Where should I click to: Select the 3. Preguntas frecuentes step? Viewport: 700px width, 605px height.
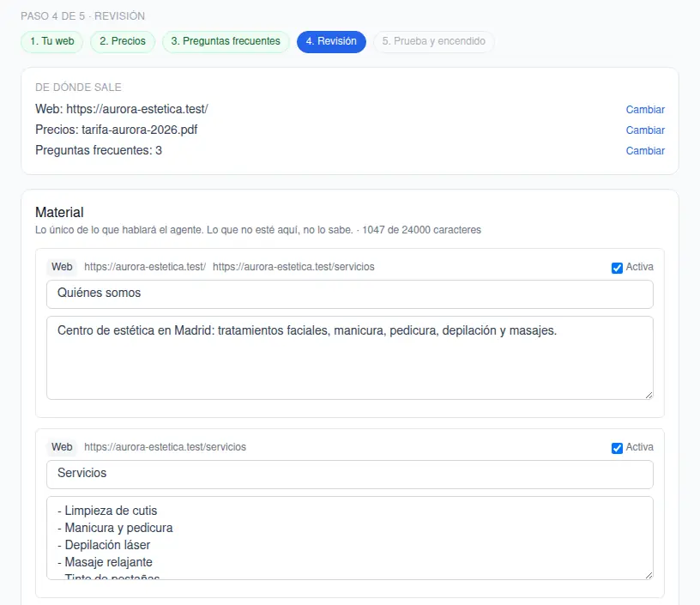pos(226,41)
